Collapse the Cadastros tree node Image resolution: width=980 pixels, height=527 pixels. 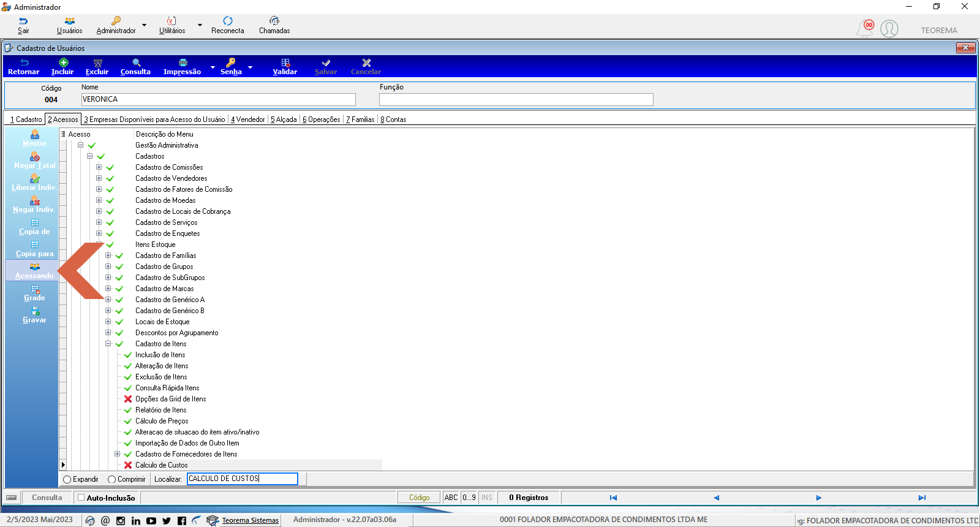click(89, 156)
